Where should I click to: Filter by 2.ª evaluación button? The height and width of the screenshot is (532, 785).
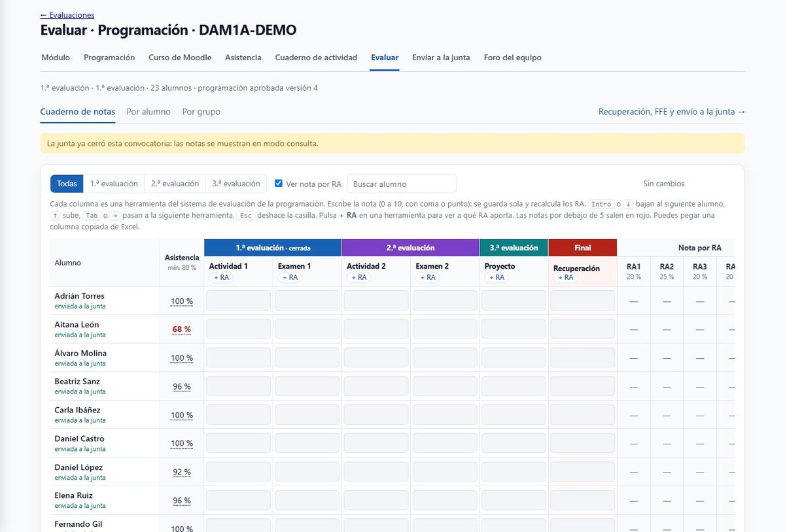[175, 184]
